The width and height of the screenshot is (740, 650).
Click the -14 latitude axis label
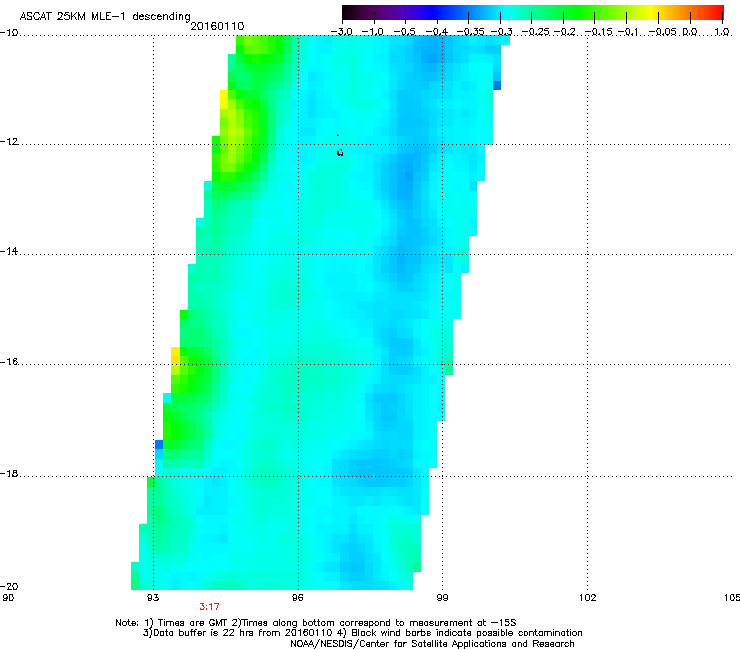coord(9,251)
